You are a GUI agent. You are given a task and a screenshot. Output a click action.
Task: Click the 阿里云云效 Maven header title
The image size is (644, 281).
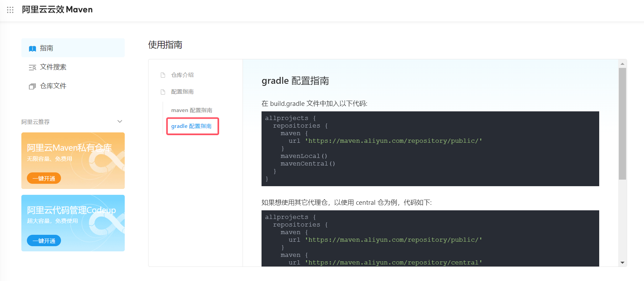tap(57, 10)
